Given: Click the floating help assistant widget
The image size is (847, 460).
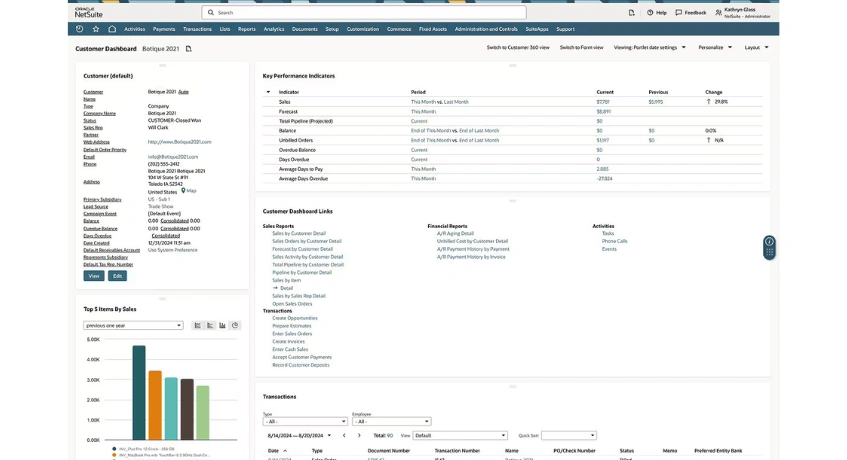Looking at the screenshot, I should point(769,247).
